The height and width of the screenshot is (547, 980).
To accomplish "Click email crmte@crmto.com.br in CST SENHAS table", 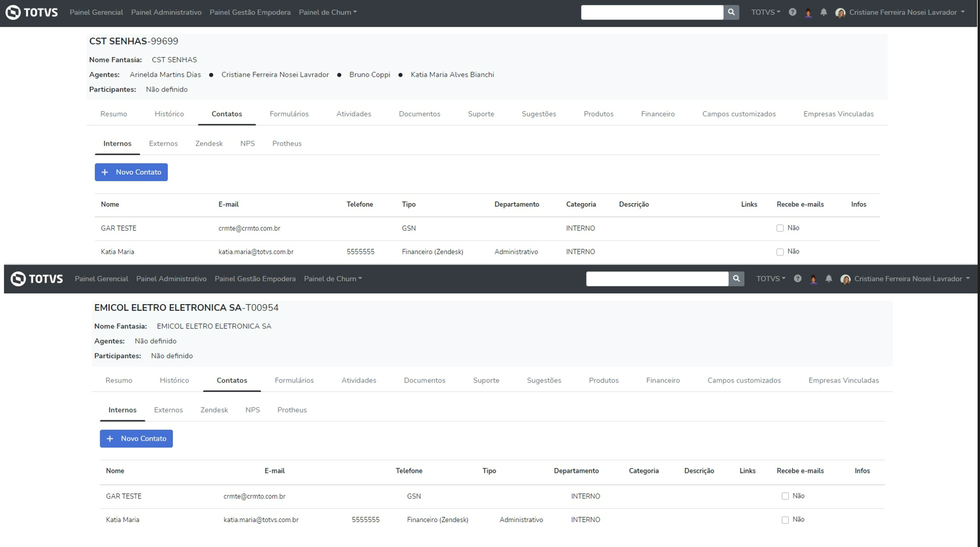I will click(249, 228).
